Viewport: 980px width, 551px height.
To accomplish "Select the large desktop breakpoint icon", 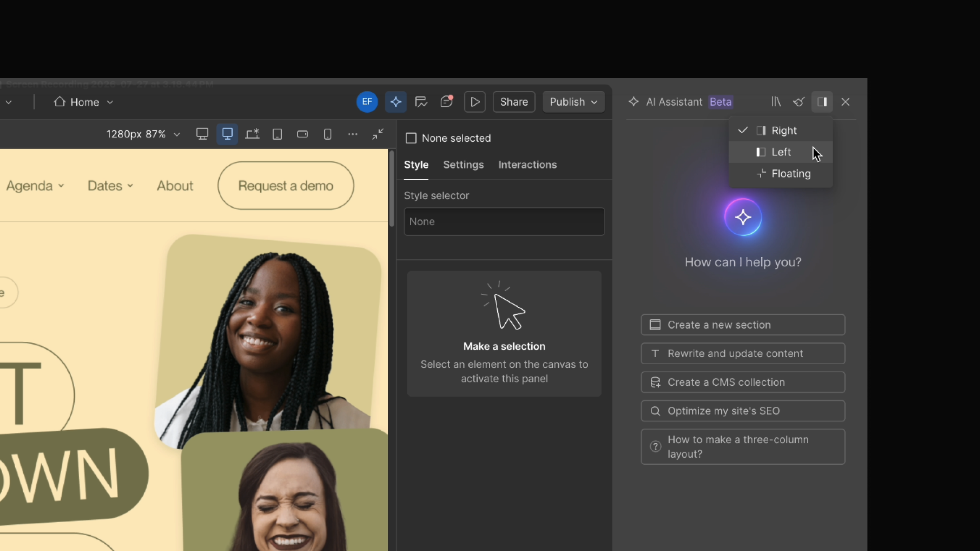I will point(202,134).
